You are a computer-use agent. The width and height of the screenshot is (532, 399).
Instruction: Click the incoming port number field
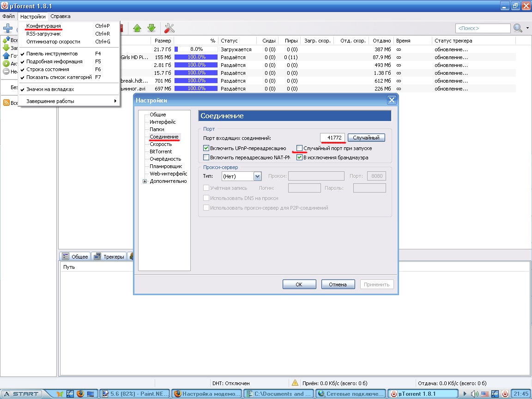[332, 138]
